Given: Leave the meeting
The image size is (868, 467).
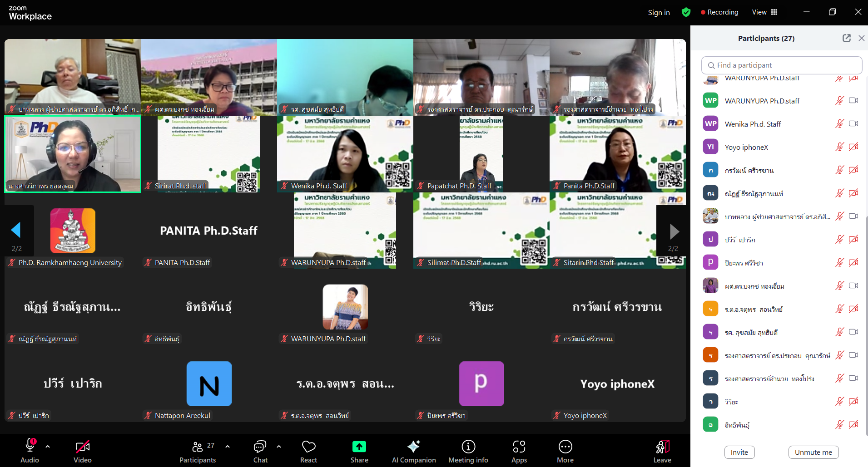Looking at the screenshot, I should 662,450.
